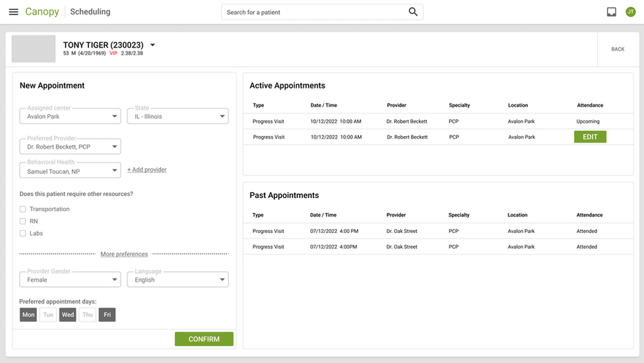Deselect the Mon preferred day
Viewport: 644px width, 363px height.
click(x=28, y=315)
